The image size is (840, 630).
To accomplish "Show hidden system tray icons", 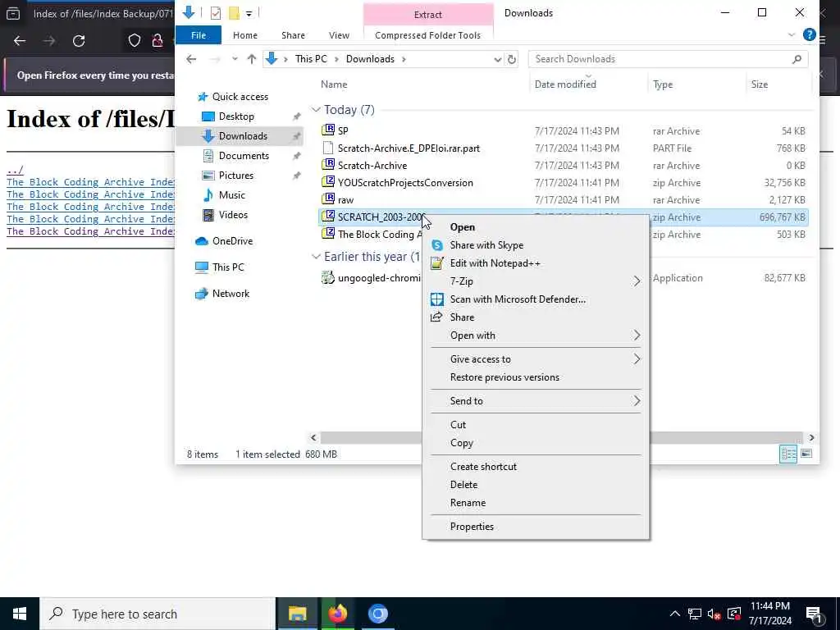I will coord(675,614).
